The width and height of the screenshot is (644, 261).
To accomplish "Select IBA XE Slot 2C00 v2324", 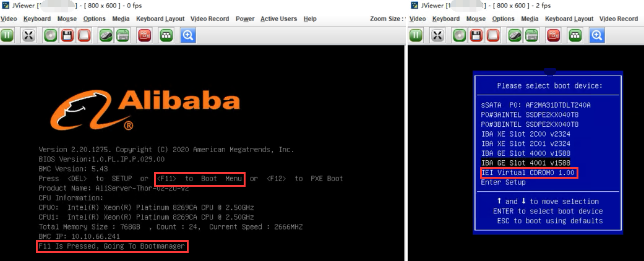I will click(525, 134).
